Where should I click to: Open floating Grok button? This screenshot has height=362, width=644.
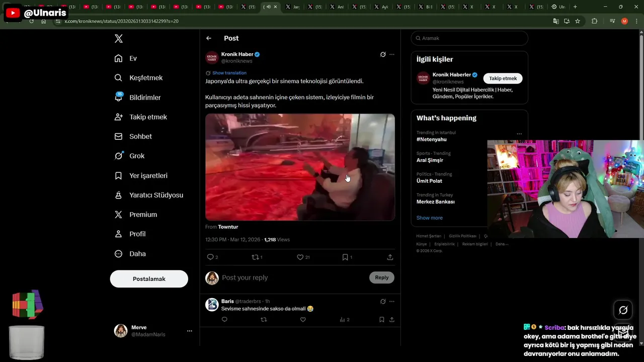click(623, 310)
